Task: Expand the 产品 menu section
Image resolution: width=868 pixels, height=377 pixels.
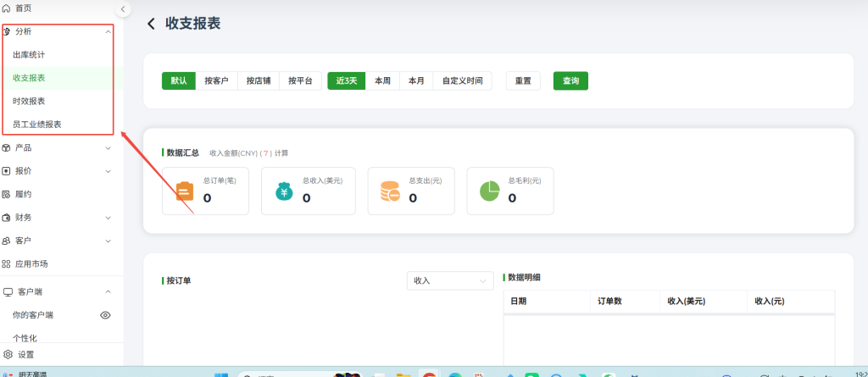Action: [108, 147]
